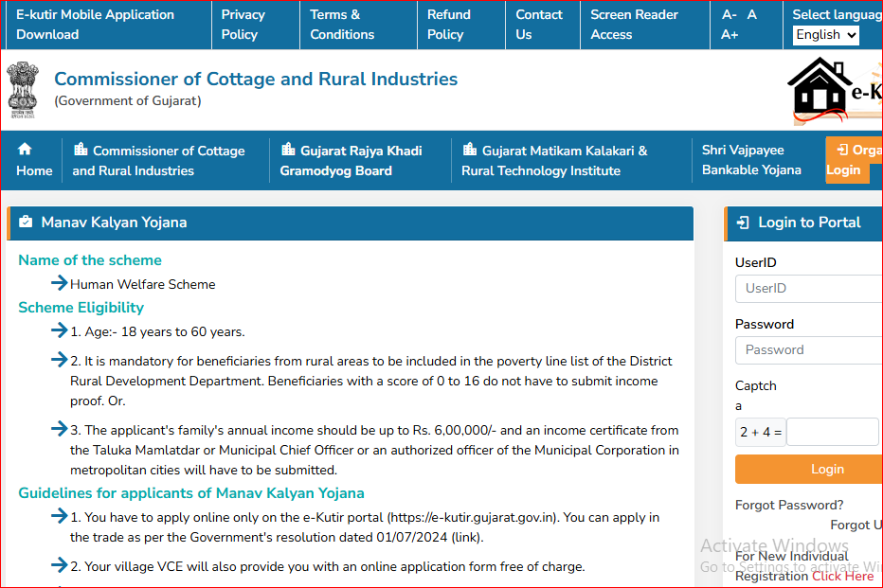The width and height of the screenshot is (883, 588).
Task: Click arrow bullet beside Human Welfare Scheme
Action: click(x=59, y=282)
